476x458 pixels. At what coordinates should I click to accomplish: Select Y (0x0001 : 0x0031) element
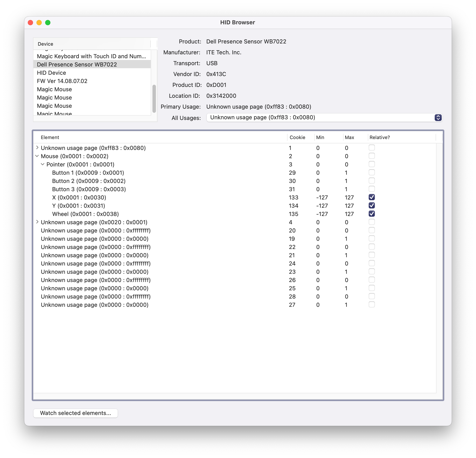pos(235,206)
